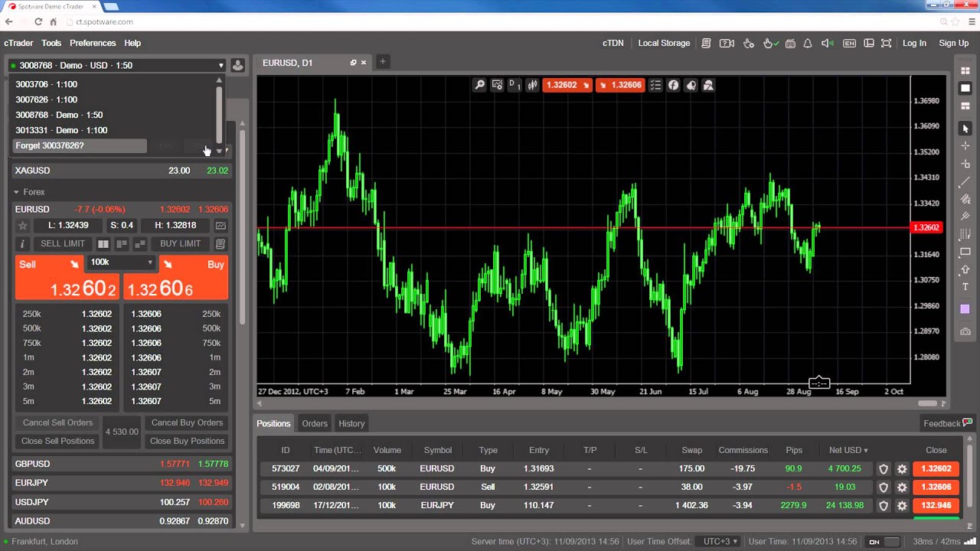Select account 3003706 · 1:100
This screenshot has width=980, height=551.
[47, 84]
